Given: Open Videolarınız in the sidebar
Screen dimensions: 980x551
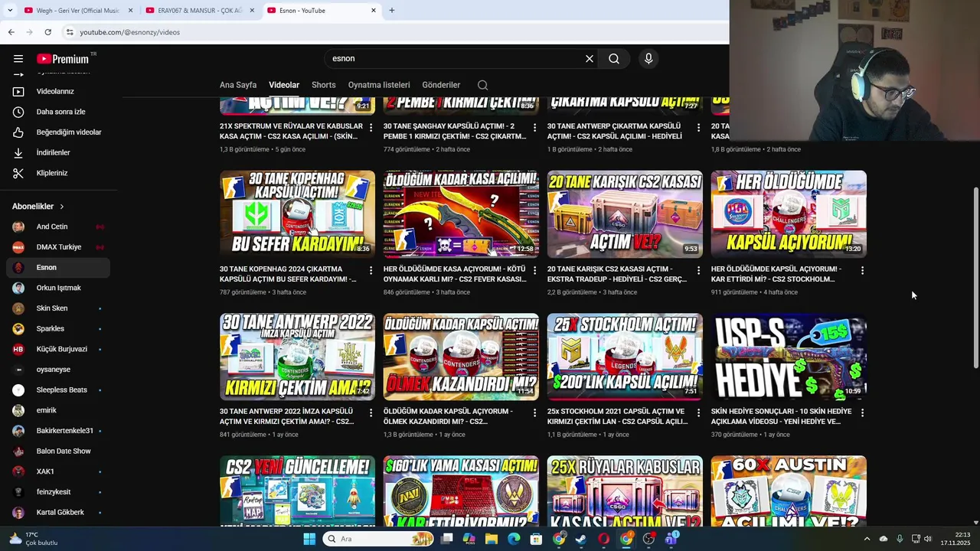Looking at the screenshot, I should [x=58, y=91].
